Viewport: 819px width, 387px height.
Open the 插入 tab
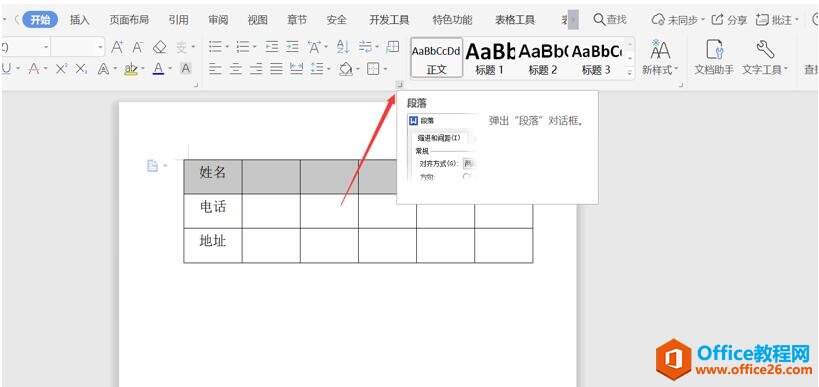click(79, 20)
